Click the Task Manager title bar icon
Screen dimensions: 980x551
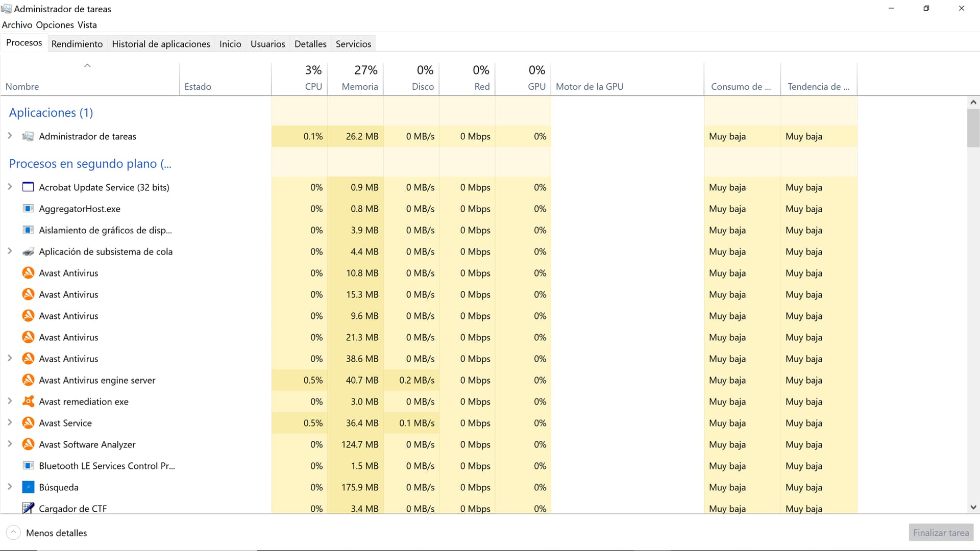6,9
